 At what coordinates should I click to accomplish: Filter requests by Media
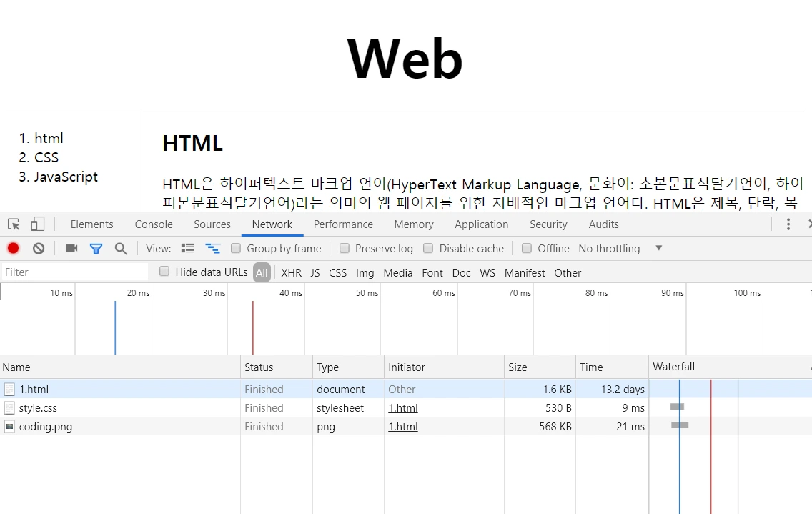point(397,272)
